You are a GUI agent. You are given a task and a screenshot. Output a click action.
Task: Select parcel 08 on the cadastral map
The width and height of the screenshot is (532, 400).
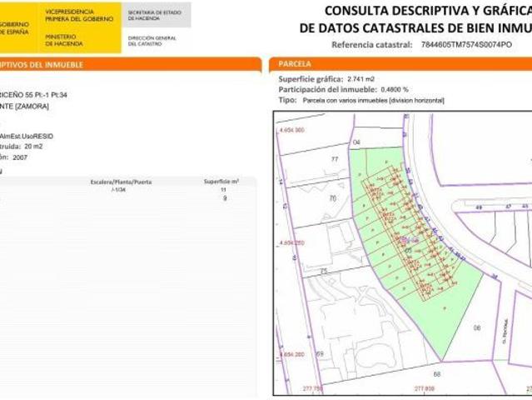pos(477,327)
